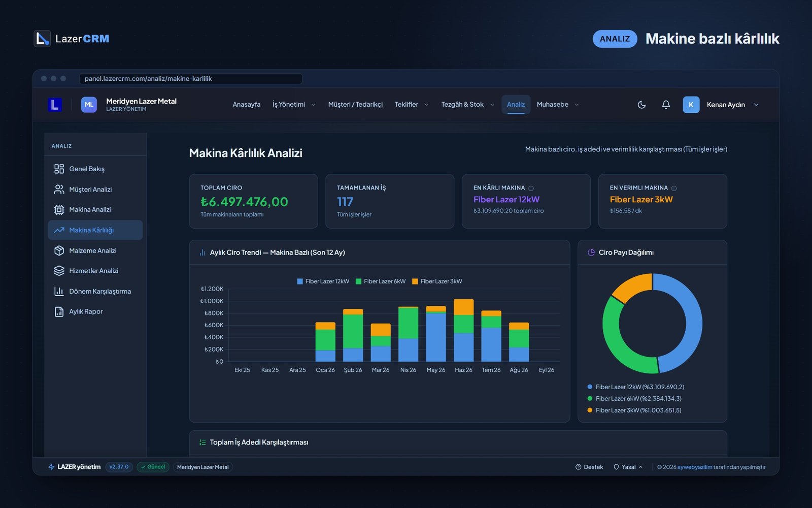Open Kenan Aydın user menu chevron
Viewport: 812px width, 508px height.
point(756,105)
